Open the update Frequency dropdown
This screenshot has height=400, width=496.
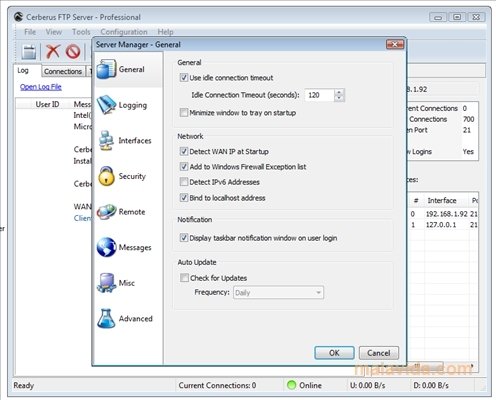(278, 293)
